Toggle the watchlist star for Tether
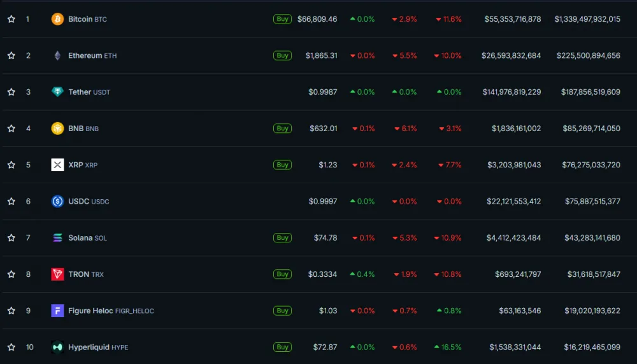 click(x=11, y=92)
